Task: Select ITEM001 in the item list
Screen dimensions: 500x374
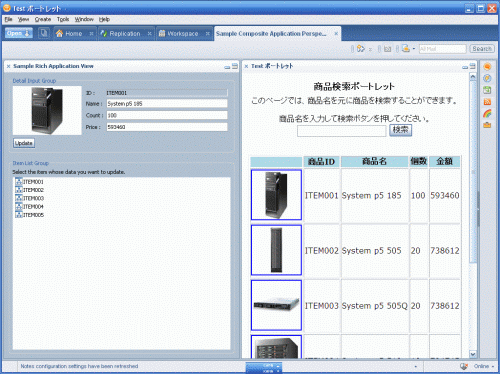Action: click(30, 182)
